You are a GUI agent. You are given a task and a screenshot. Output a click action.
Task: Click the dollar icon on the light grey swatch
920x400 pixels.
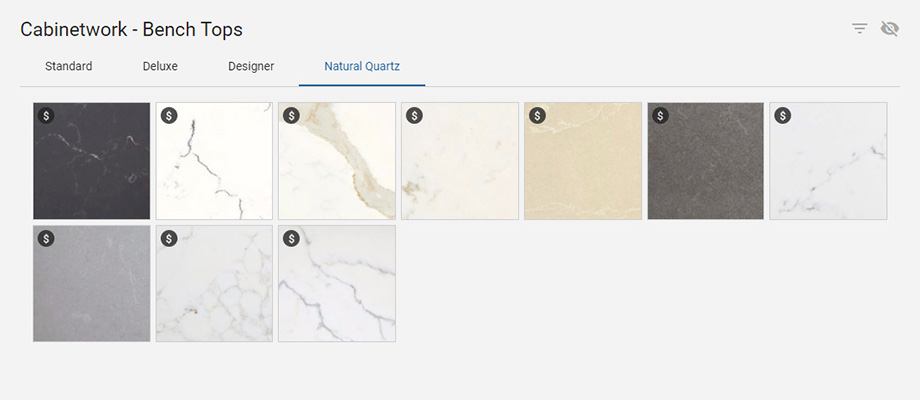tap(46, 238)
